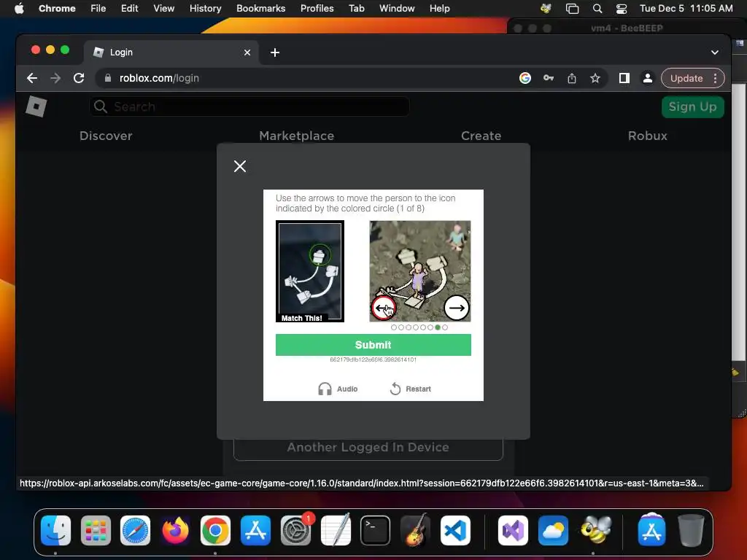Open the Chrome application menu
Screen dimensions: 747x560
(57, 9)
